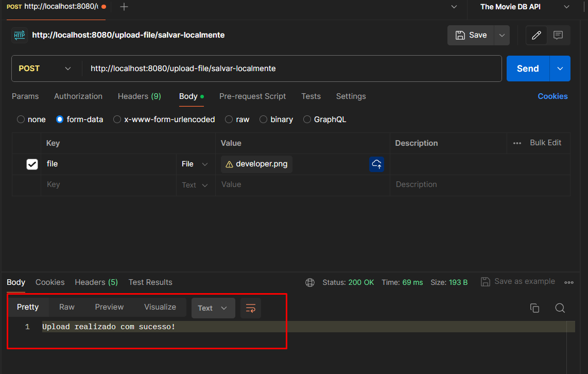Open the File type dropdown in file row
Image resolution: width=588 pixels, height=374 pixels.
(x=195, y=164)
